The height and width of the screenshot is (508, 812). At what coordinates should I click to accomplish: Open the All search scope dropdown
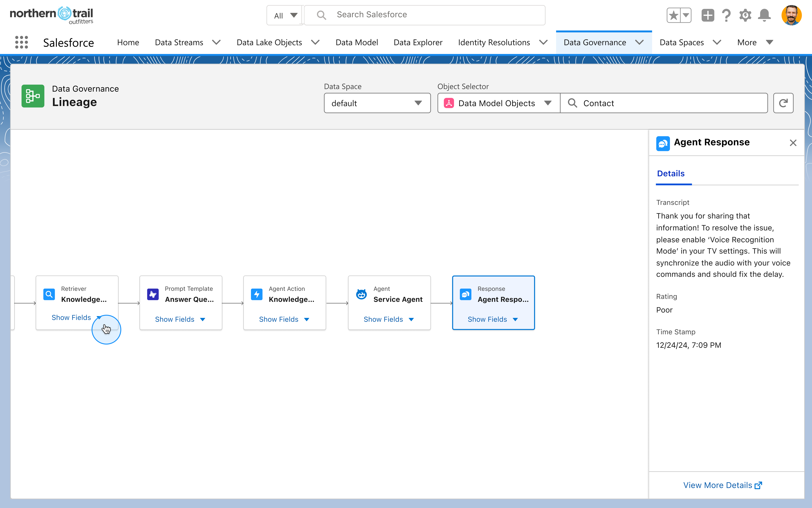285,15
